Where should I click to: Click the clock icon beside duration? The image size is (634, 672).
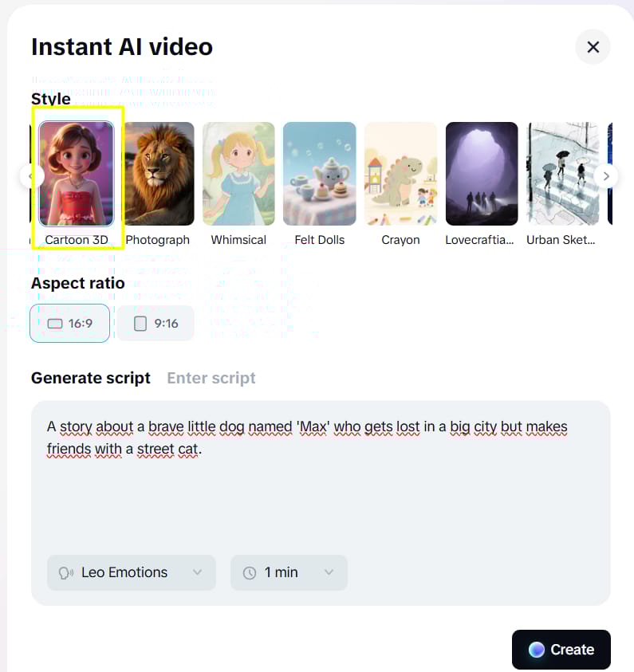(250, 573)
